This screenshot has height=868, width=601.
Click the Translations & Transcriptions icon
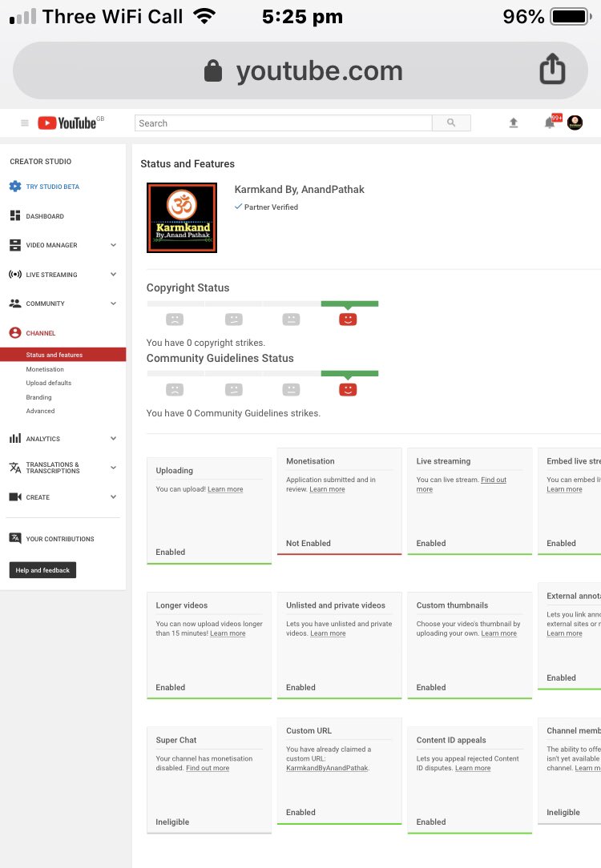15,468
